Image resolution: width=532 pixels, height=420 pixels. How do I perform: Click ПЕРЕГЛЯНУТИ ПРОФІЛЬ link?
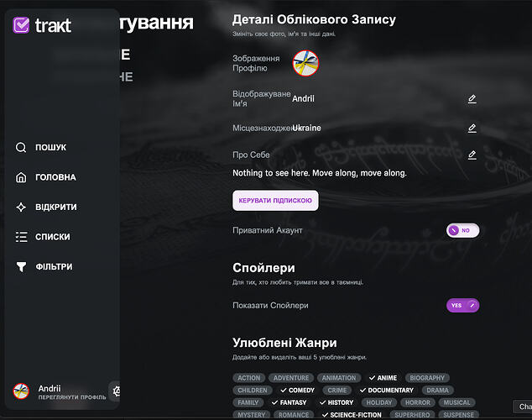(x=72, y=397)
